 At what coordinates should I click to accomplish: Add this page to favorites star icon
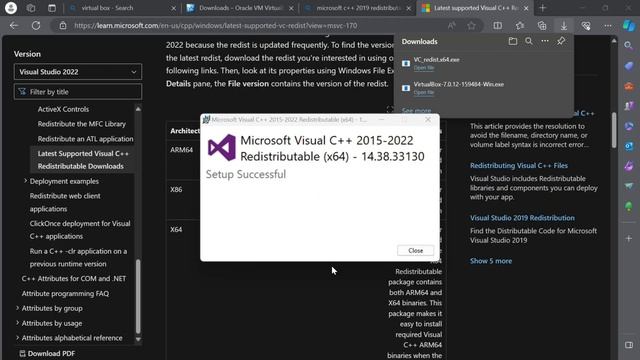click(x=471, y=25)
